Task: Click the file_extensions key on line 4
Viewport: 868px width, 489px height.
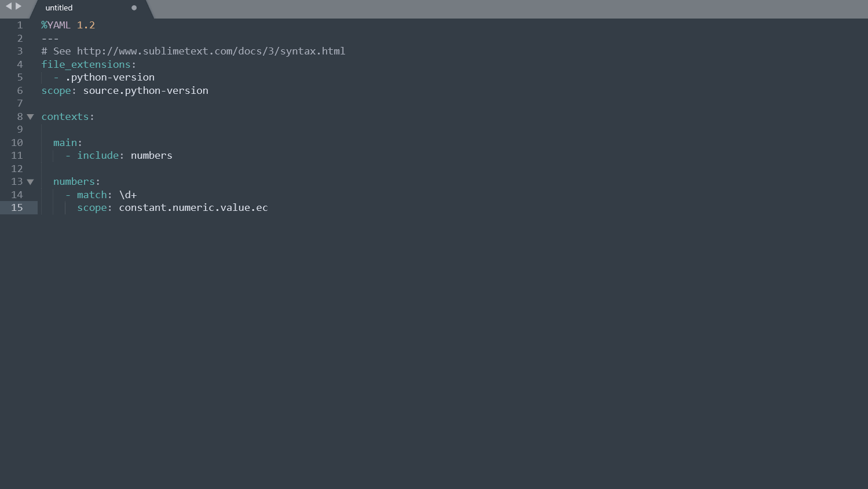Action: (85, 64)
